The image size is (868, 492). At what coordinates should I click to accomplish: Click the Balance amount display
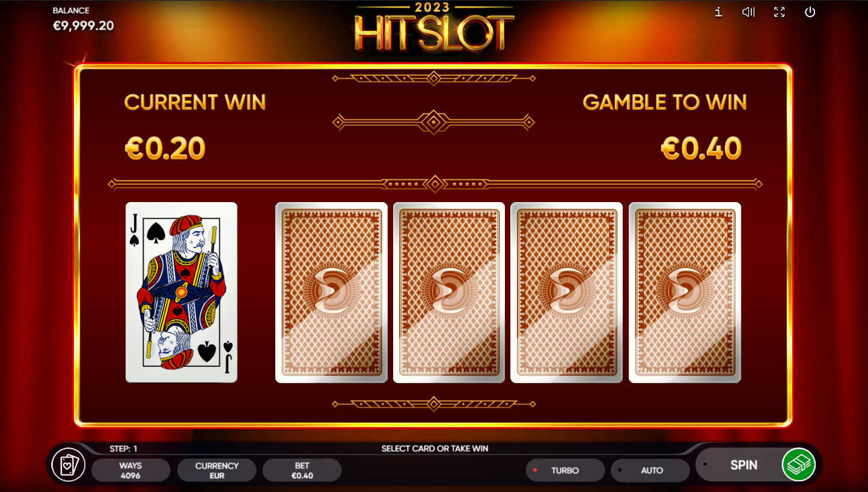tap(83, 25)
